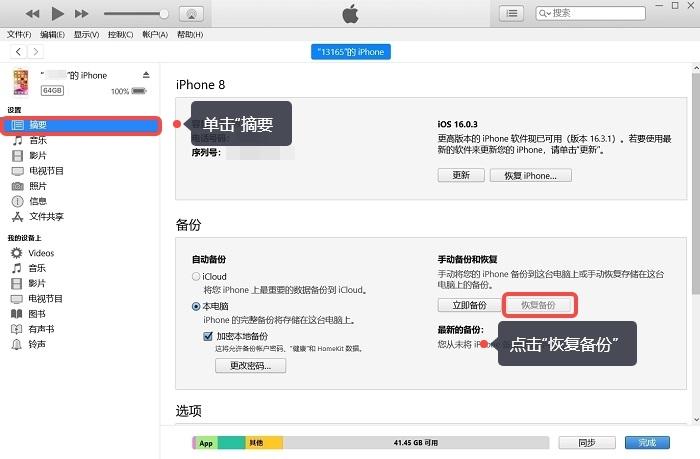The width and height of the screenshot is (700, 459).
Task: Click the 恢复 iPhone... button
Action: click(530, 175)
